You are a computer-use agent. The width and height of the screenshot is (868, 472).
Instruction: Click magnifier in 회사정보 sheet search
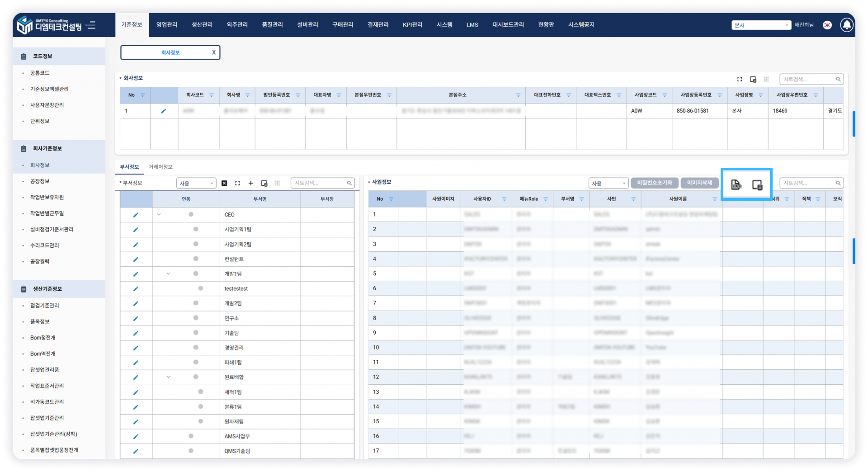(838, 79)
